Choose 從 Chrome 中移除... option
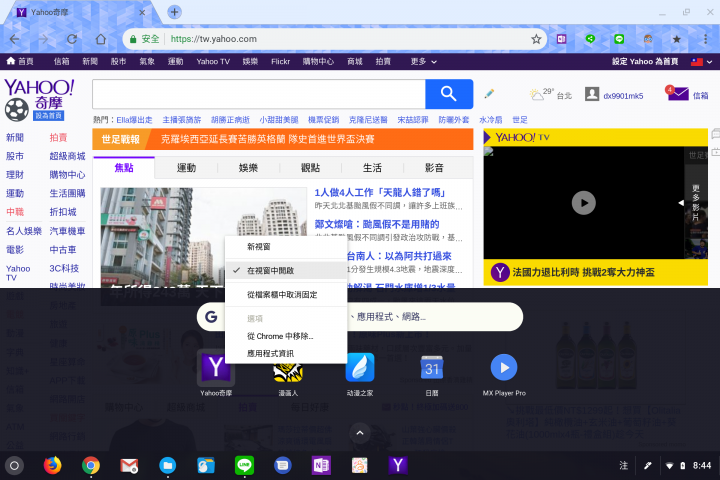Viewport: 720px width, 480px height. click(286, 336)
